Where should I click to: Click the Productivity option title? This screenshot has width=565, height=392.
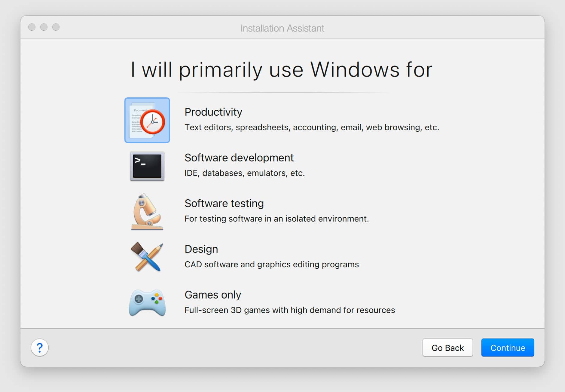point(213,112)
